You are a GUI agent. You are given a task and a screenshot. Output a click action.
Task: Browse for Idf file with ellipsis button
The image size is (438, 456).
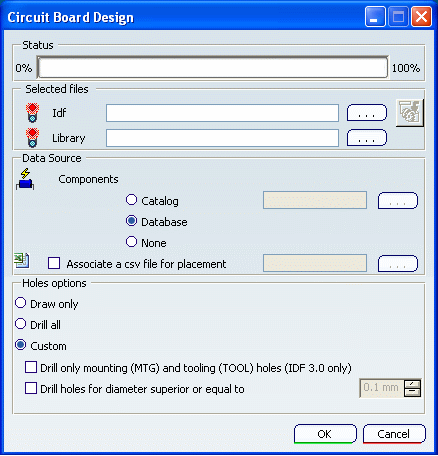[x=367, y=113]
